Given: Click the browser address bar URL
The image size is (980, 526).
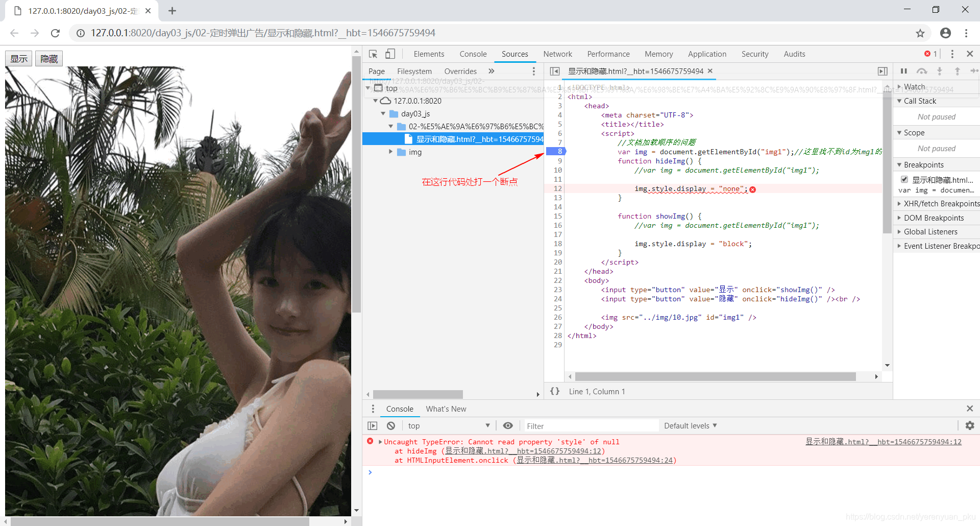Looking at the screenshot, I should point(263,33).
